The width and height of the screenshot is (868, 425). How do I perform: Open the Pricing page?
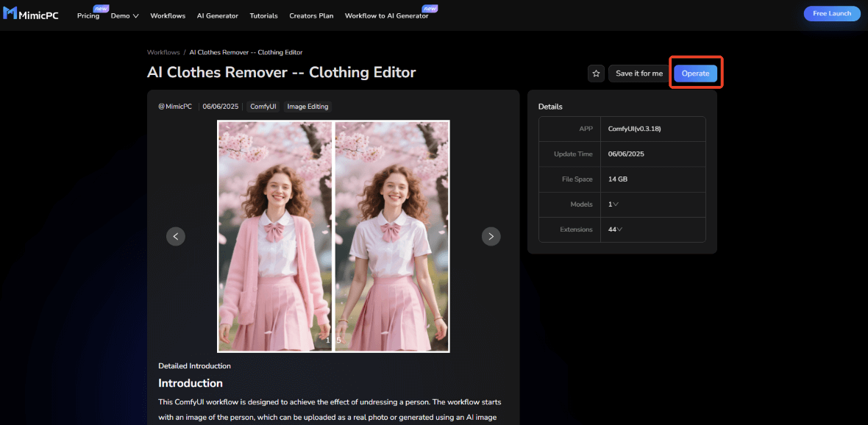click(x=88, y=15)
